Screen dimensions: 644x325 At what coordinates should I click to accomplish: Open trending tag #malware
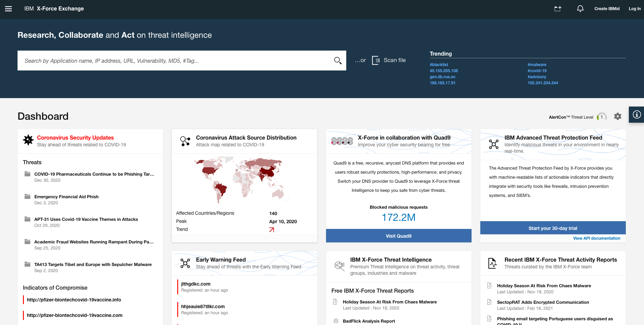tap(537, 65)
